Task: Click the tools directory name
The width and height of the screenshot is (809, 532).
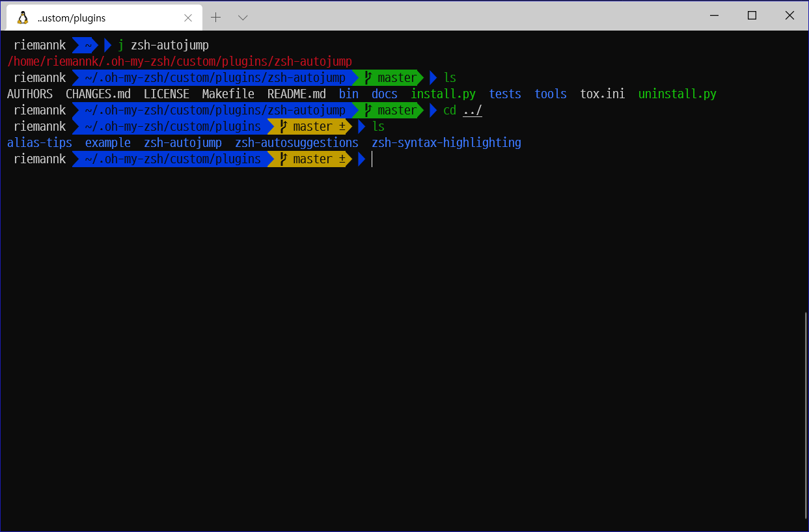Action: pyautogui.click(x=551, y=94)
